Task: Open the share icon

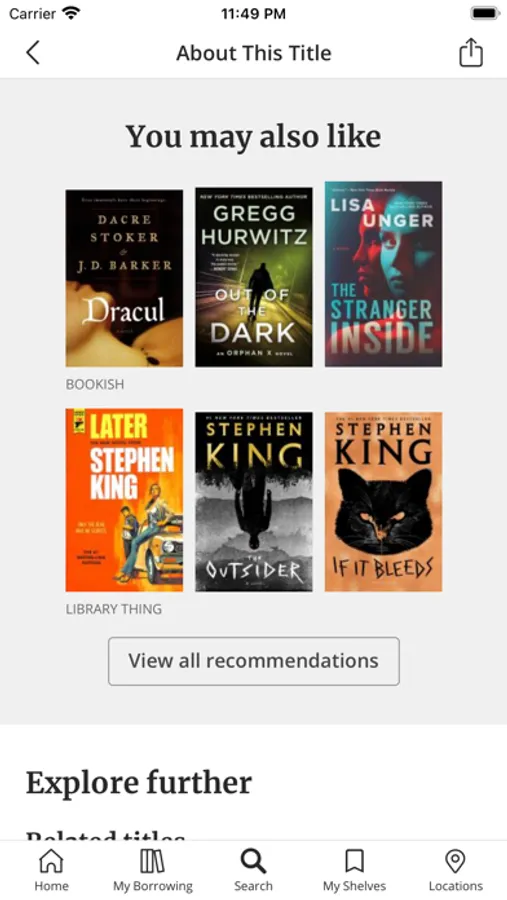Action: 471,53
